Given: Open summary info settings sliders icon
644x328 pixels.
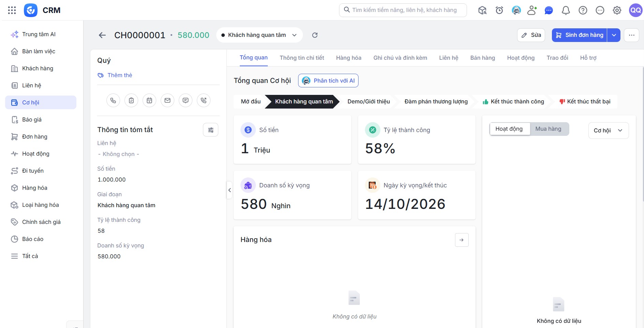Looking at the screenshot, I should pyautogui.click(x=211, y=130).
